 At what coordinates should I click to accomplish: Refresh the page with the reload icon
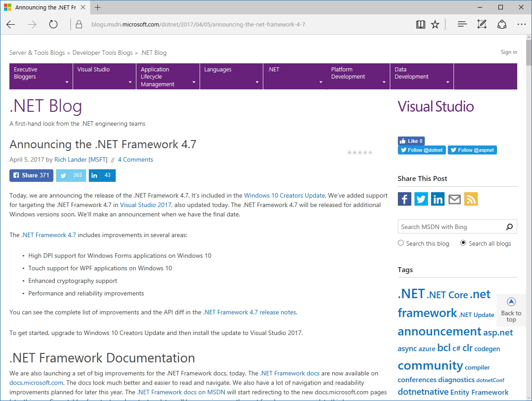click(53, 24)
